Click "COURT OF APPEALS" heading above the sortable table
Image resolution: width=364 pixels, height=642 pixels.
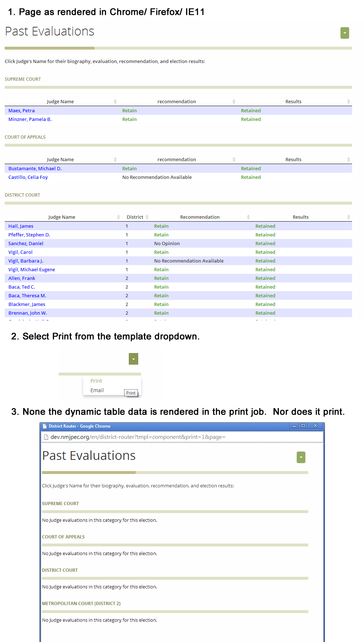click(25, 137)
